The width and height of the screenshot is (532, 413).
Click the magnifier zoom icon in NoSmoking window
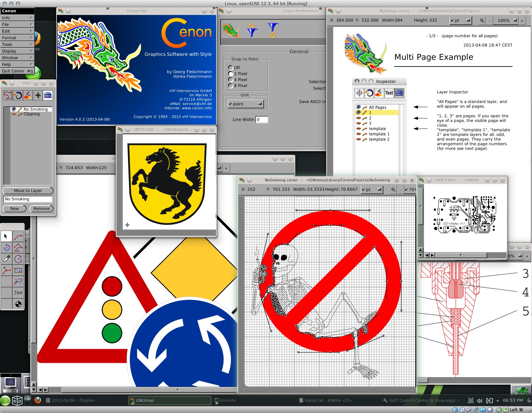(393, 189)
